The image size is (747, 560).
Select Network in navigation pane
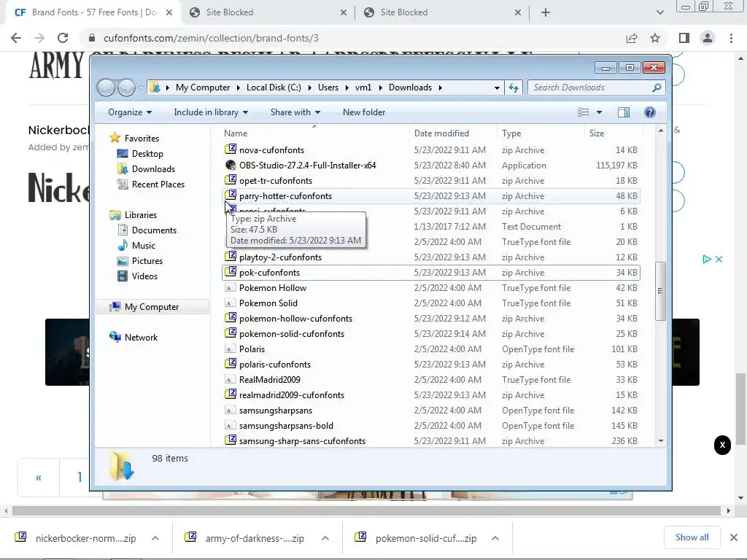pos(141,338)
